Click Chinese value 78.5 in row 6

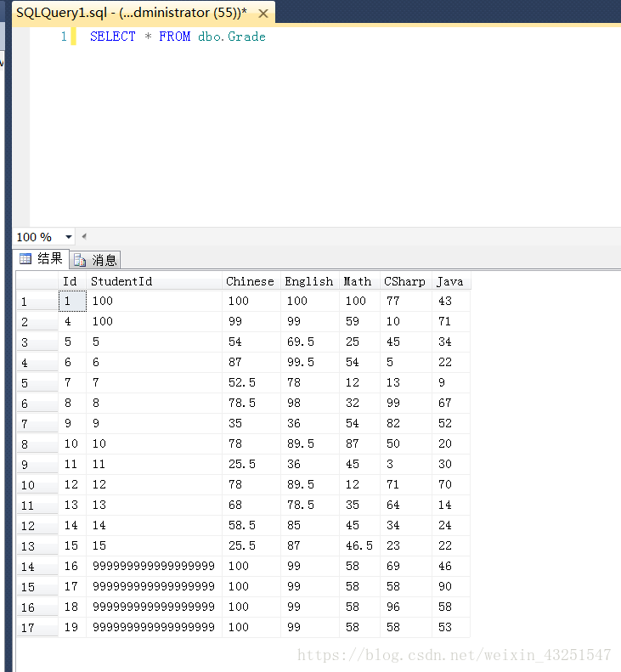pos(251,403)
